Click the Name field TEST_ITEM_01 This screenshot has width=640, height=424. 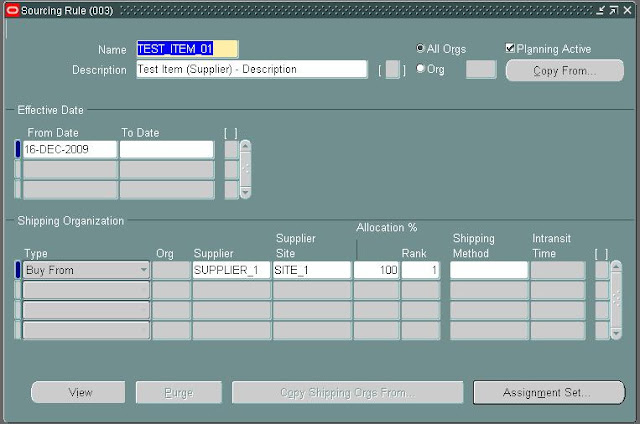tap(187, 49)
